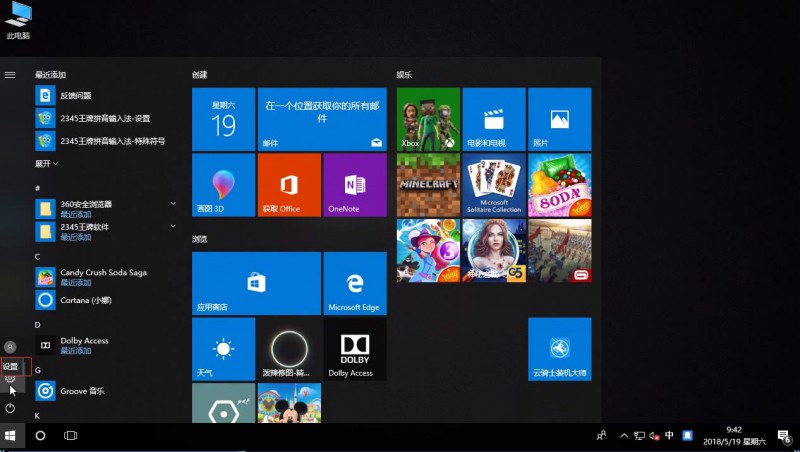Open the OneNote tile
The height and width of the screenshot is (452, 800).
[355, 185]
